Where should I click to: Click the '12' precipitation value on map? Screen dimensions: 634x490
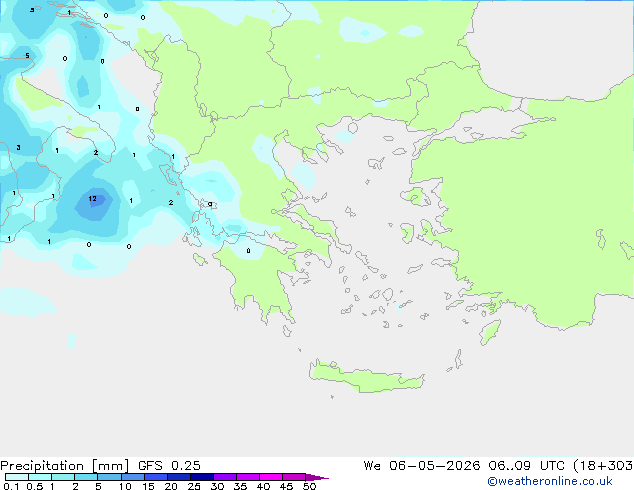(93, 199)
